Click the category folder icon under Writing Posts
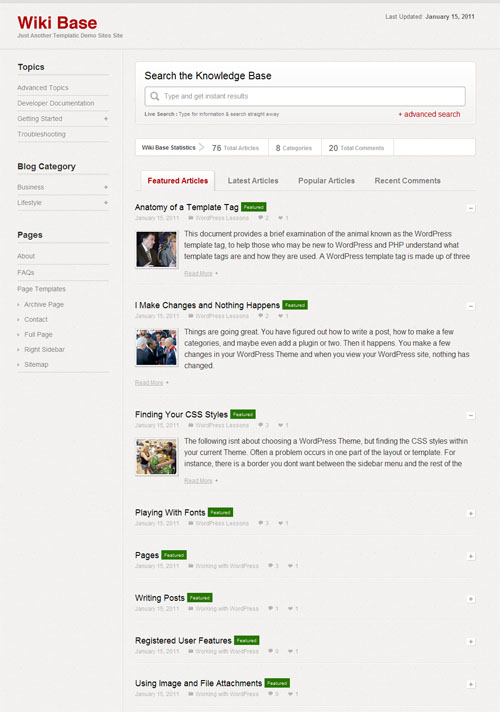 pos(191,608)
